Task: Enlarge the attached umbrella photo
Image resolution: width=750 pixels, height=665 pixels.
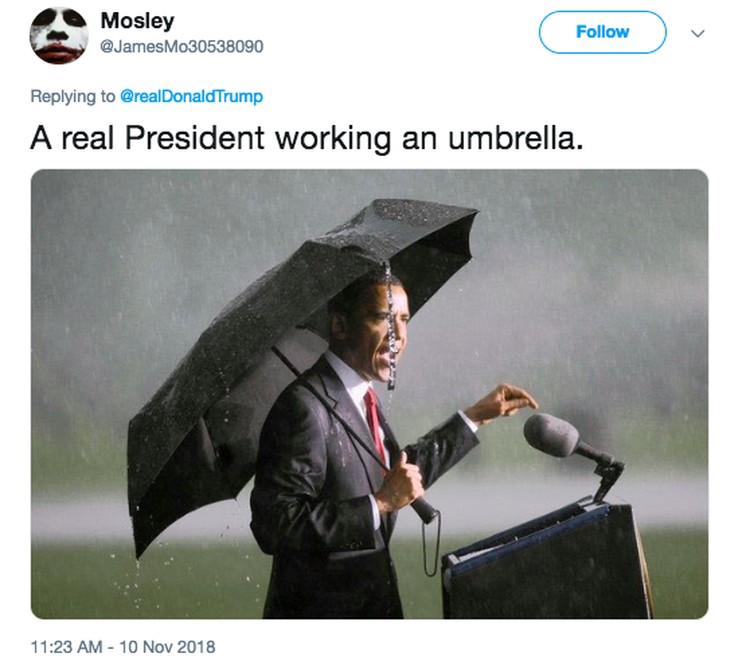Action: pyautogui.click(x=369, y=394)
